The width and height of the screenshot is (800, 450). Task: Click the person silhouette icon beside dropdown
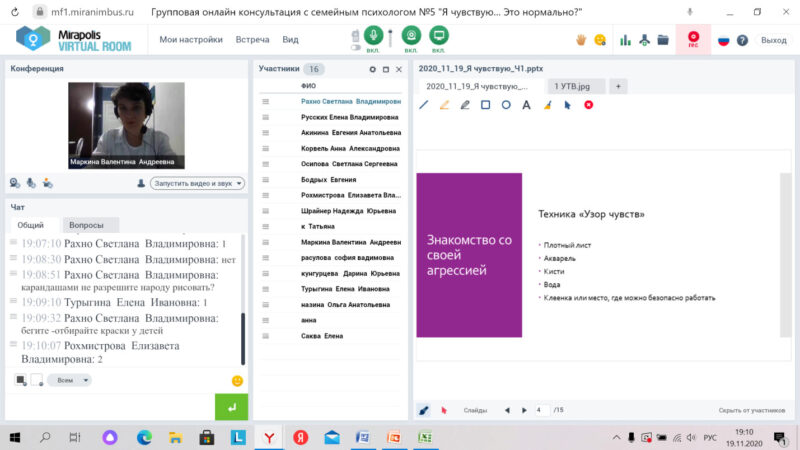141,183
